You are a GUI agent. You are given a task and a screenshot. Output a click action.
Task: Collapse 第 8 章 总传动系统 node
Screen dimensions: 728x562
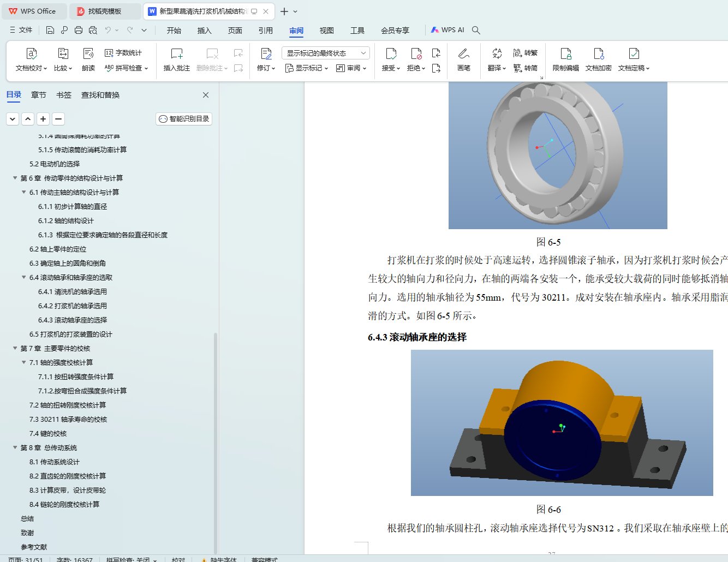tap(15, 447)
